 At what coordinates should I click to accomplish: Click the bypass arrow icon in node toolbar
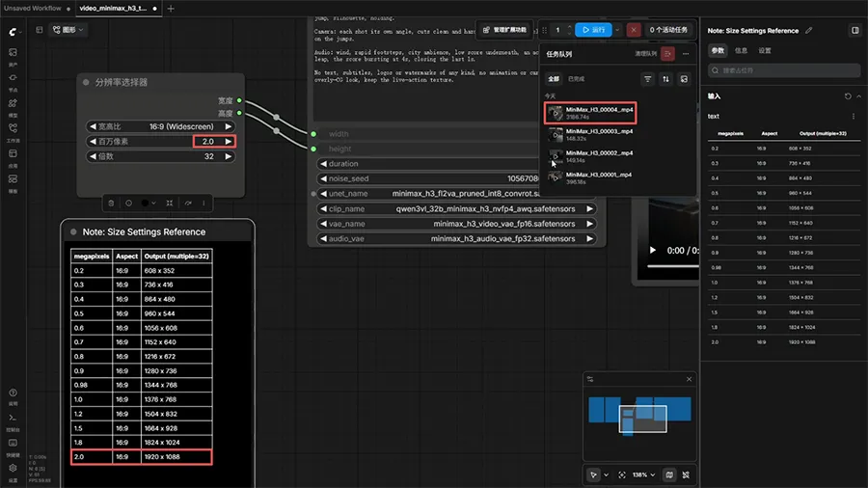(x=188, y=203)
